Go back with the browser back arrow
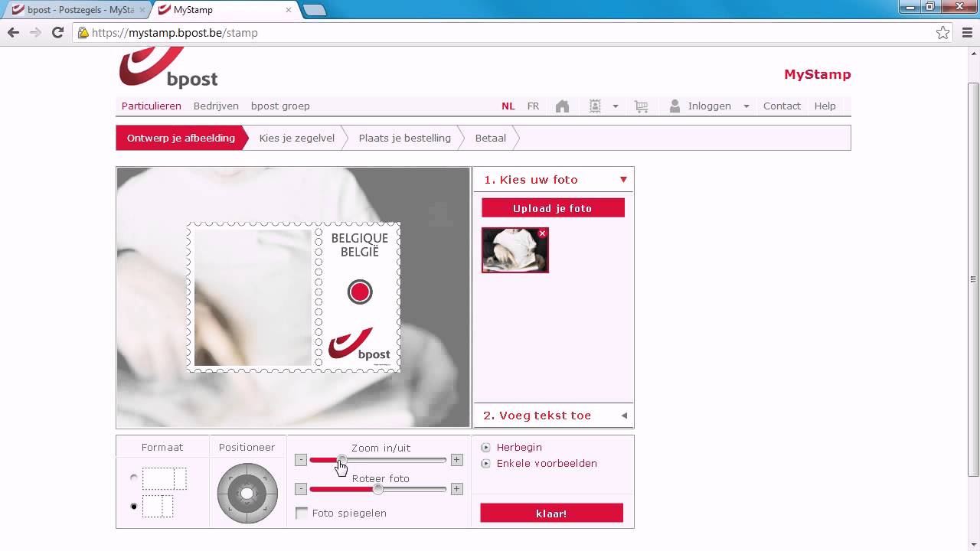The width and height of the screenshot is (980, 551). pos(13,32)
